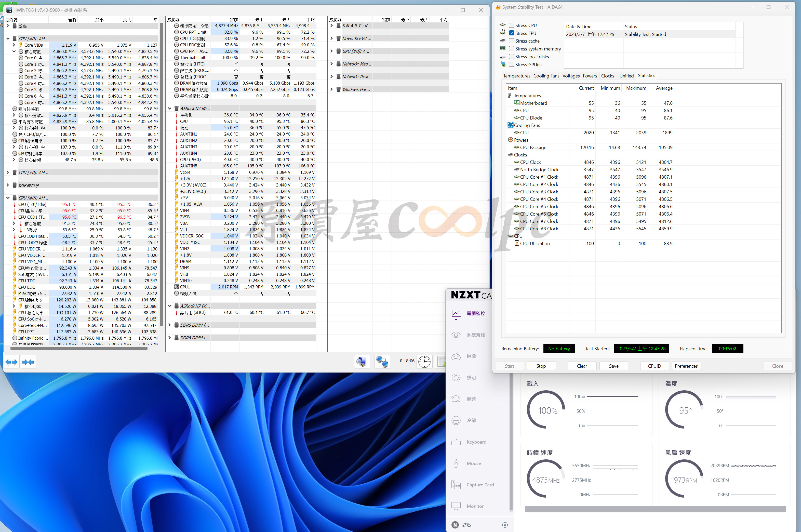
Task: Click NZXT CAM guest account N icon
Action: click(455, 525)
